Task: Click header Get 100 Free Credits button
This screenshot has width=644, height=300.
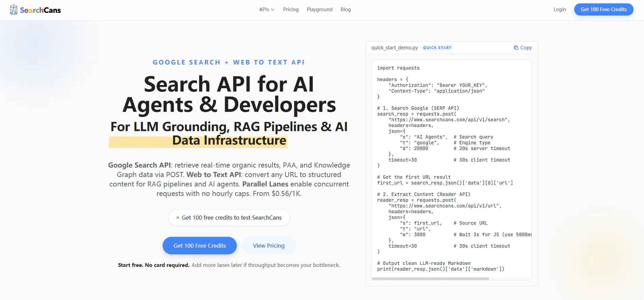Action: point(604,9)
